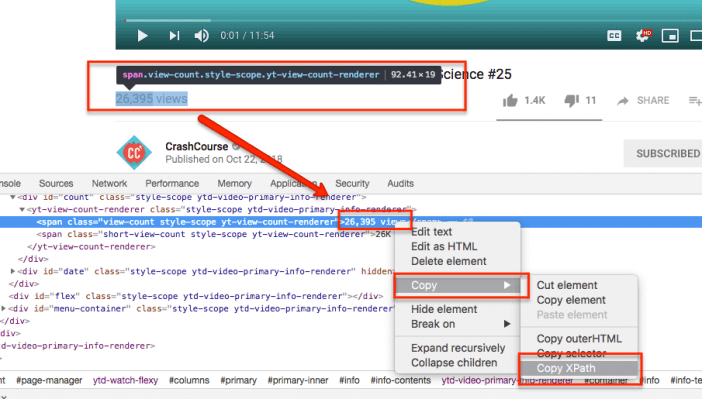Image resolution: width=702 pixels, height=399 pixels.
Task: Dislike the video with thumbs down
Action: click(x=571, y=100)
